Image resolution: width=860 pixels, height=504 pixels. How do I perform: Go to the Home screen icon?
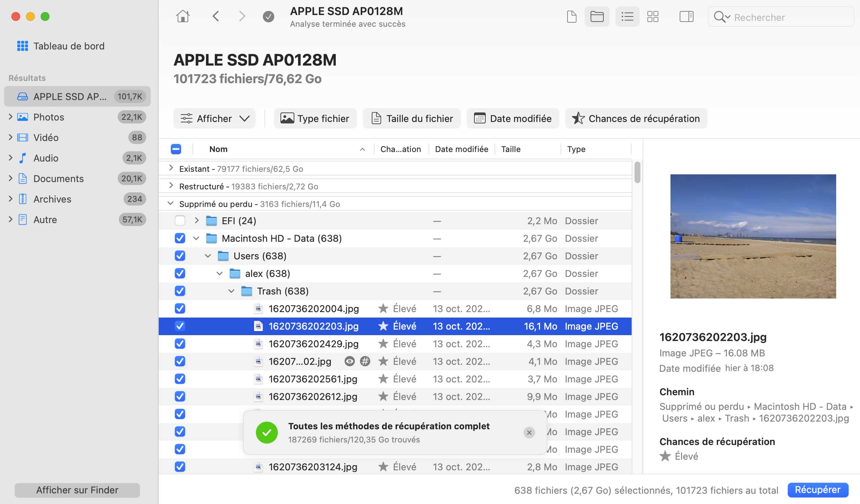click(x=183, y=16)
